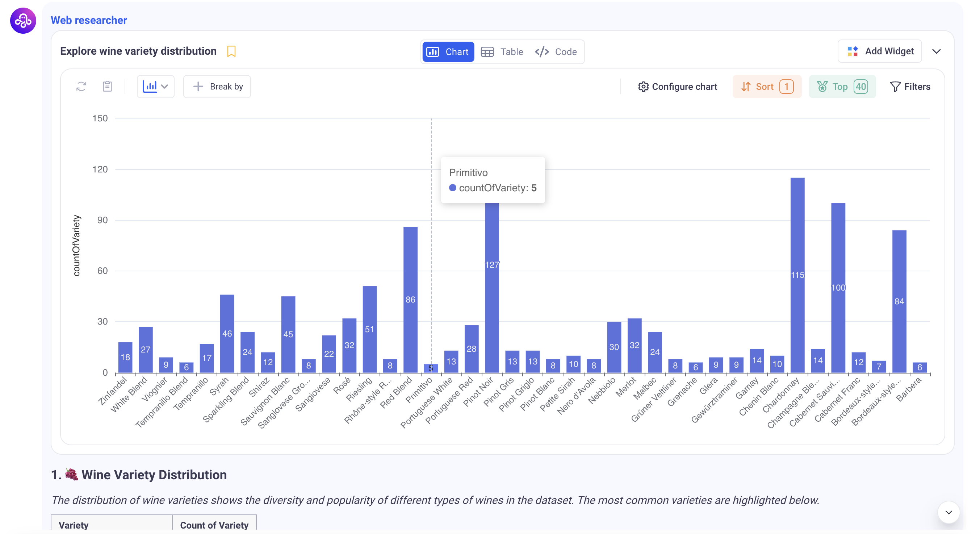Open the Filters panel
Viewport: 980px width, 534px height.
[x=910, y=86]
